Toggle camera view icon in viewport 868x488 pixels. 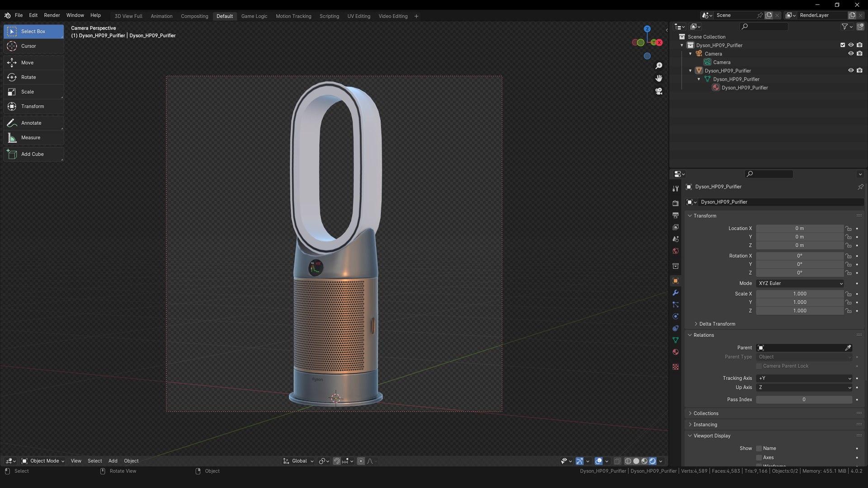[x=659, y=91]
